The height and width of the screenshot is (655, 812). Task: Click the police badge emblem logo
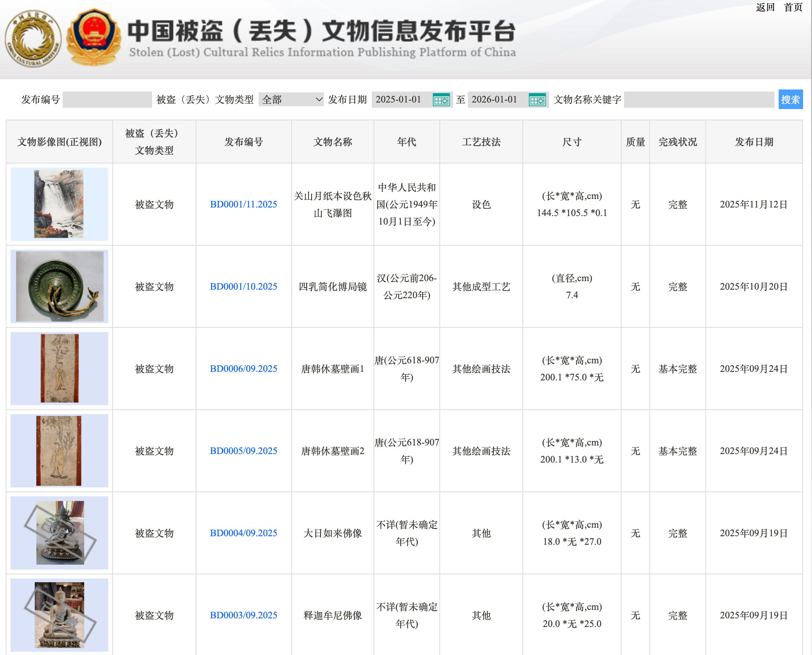pos(94,38)
